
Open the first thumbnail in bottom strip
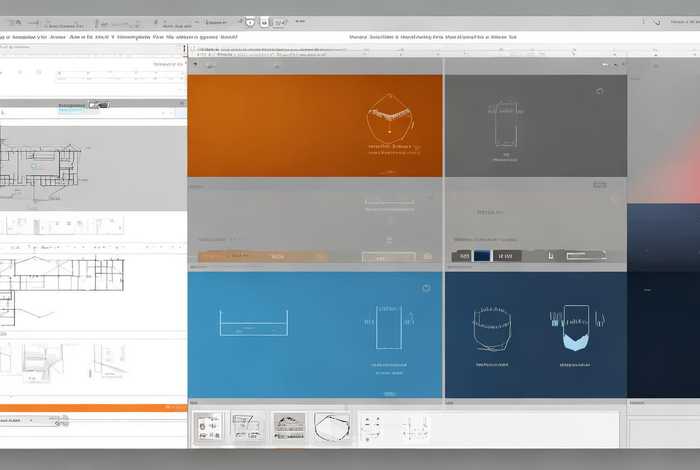[208, 428]
